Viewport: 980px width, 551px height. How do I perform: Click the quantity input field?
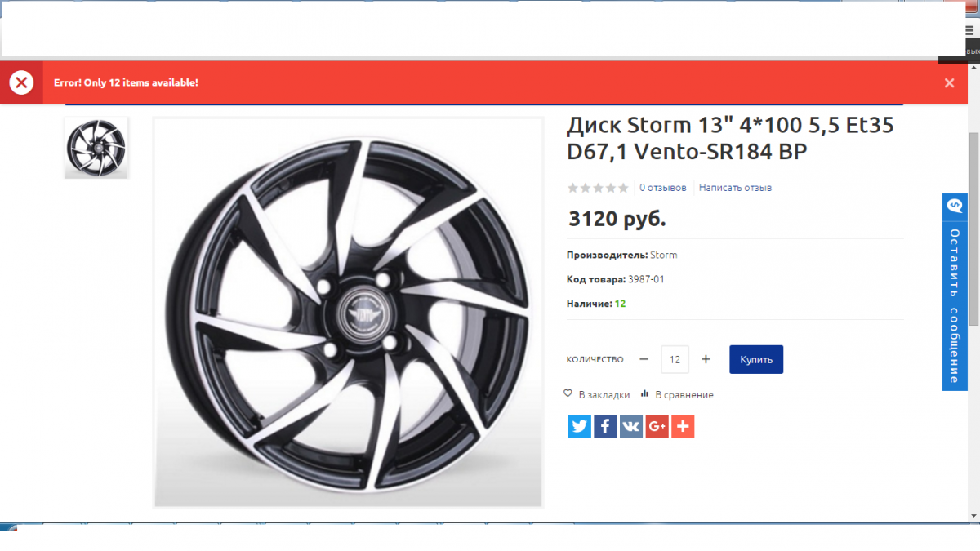[x=675, y=359]
